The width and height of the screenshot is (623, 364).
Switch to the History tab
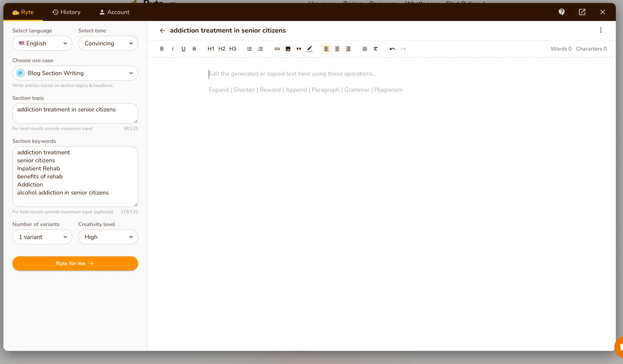coord(67,12)
